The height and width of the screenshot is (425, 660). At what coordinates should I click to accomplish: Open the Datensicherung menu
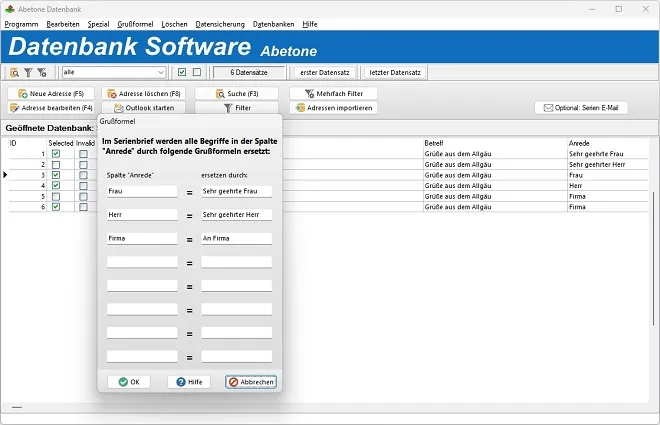pos(220,24)
